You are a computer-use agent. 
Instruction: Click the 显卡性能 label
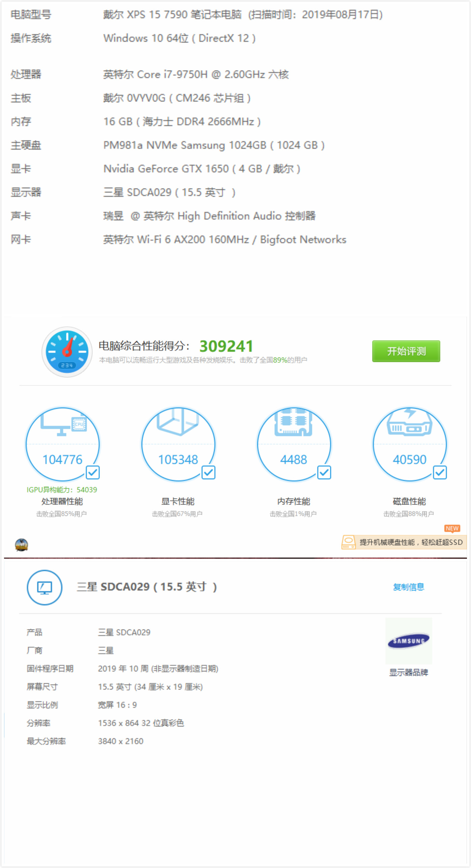point(178,501)
